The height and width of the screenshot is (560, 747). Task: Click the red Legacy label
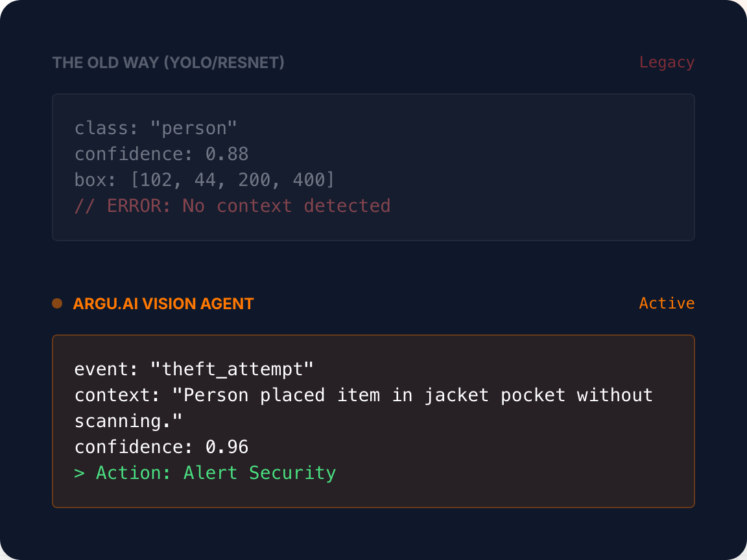pyautogui.click(x=667, y=62)
